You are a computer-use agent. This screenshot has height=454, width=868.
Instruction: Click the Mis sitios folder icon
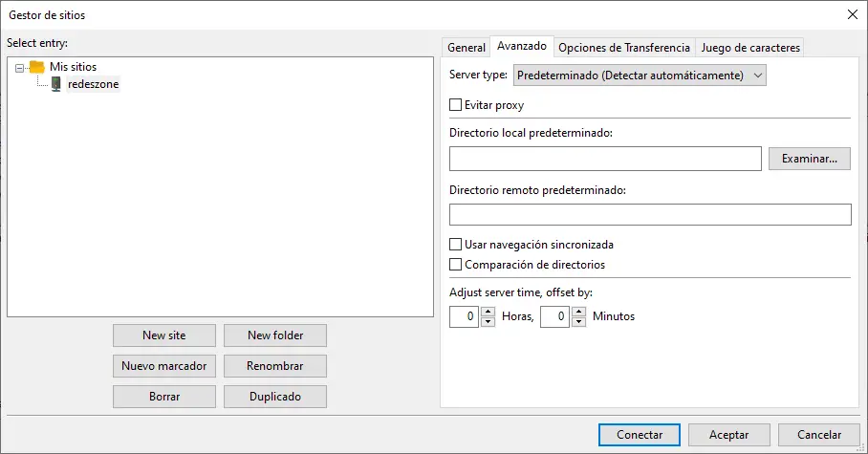(x=37, y=67)
